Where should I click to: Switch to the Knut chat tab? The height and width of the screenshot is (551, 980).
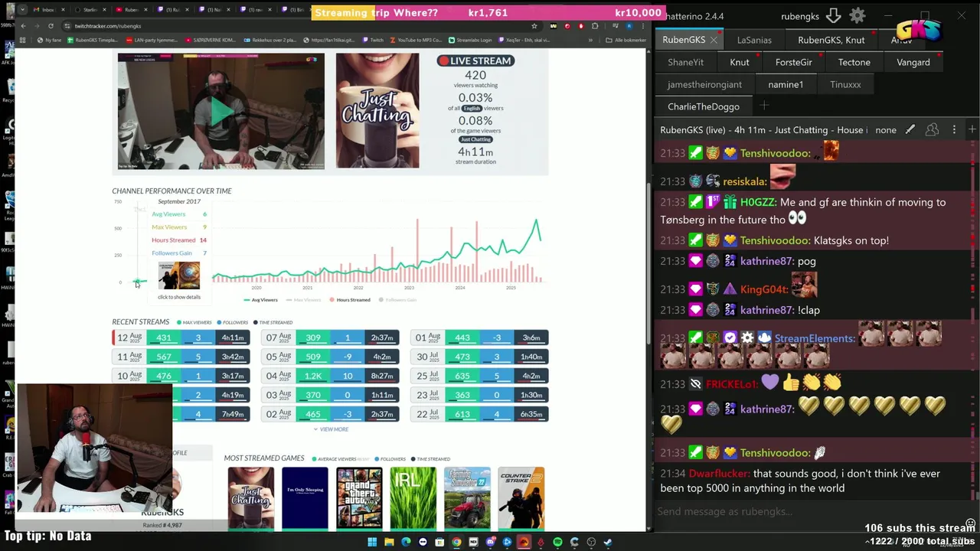[739, 62]
